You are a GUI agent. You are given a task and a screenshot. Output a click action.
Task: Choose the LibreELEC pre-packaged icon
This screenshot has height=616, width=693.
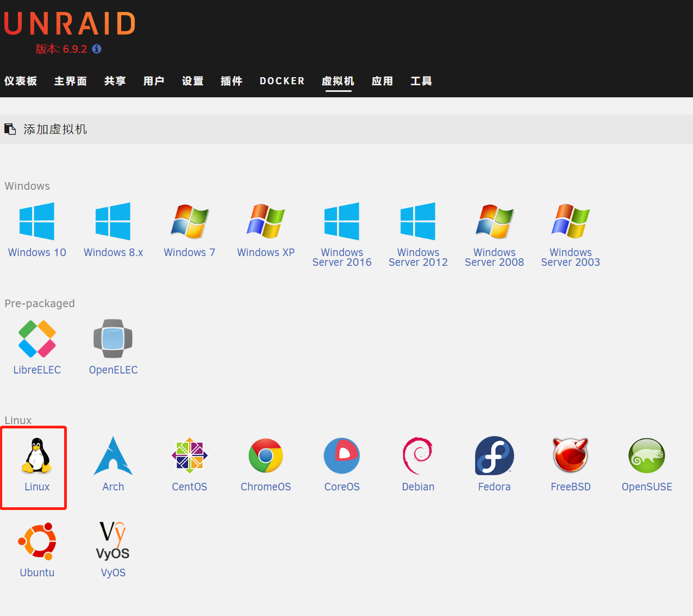click(x=37, y=339)
